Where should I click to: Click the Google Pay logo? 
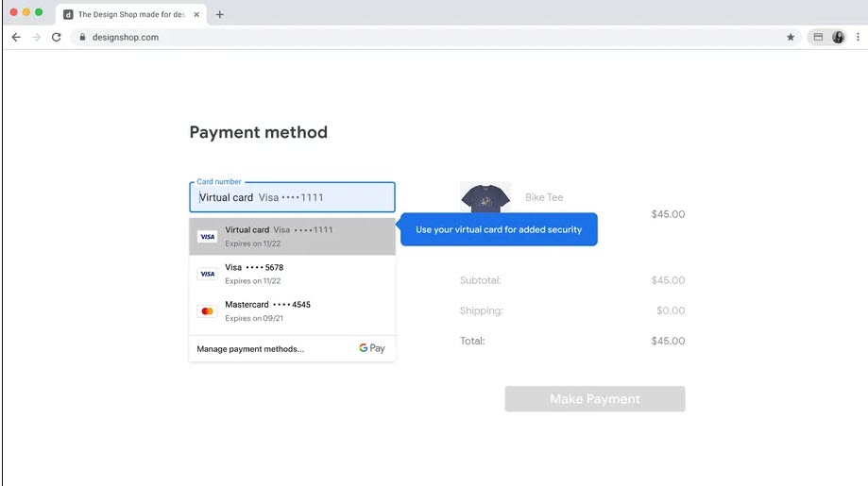tap(372, 348)
